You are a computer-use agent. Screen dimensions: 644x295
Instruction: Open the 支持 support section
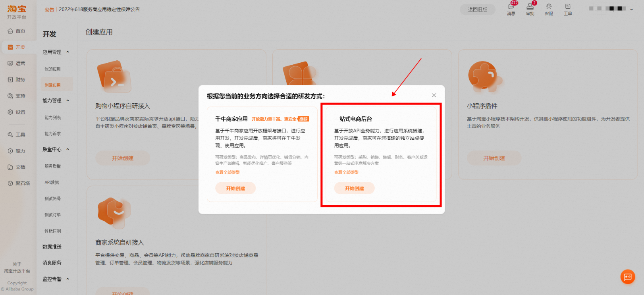point(16,96)
